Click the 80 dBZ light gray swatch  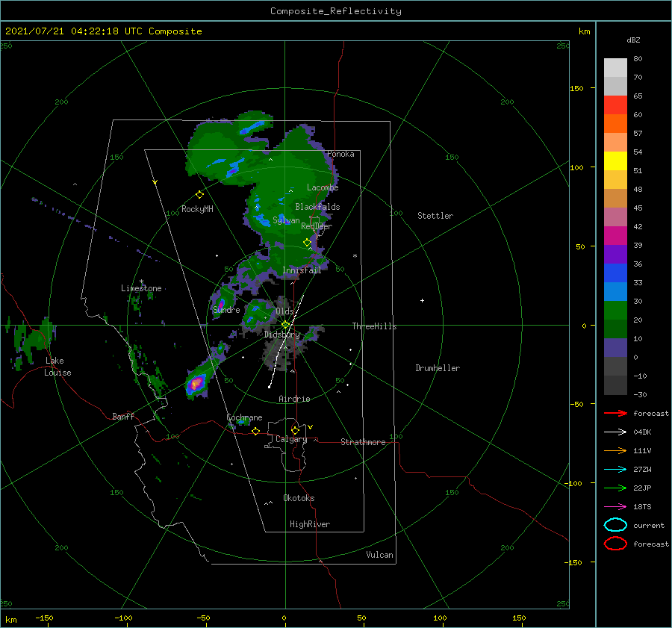coord(615,68)
